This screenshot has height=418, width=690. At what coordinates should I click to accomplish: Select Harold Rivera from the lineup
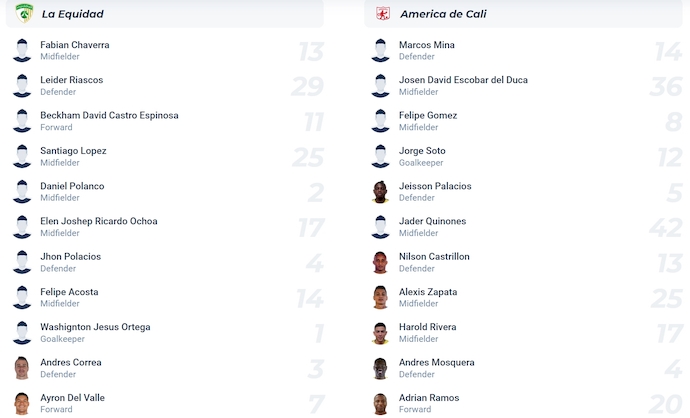[427, 327]
